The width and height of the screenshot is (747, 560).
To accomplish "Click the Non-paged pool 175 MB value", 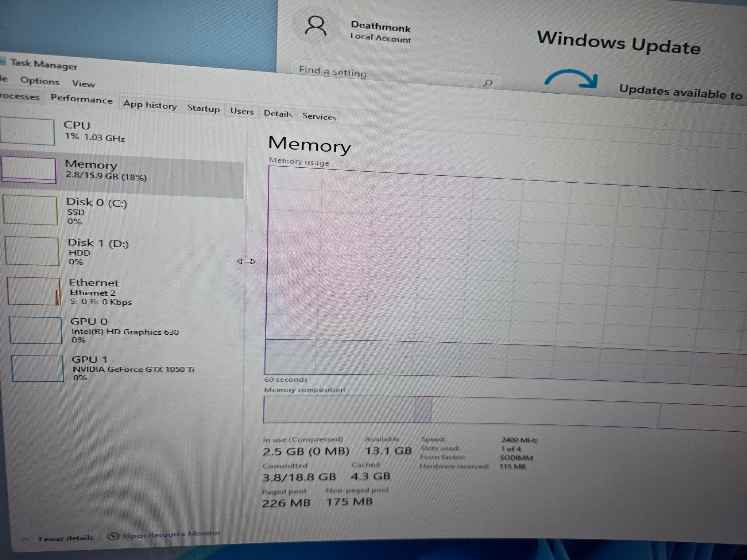I will click(x=349, y=502).
